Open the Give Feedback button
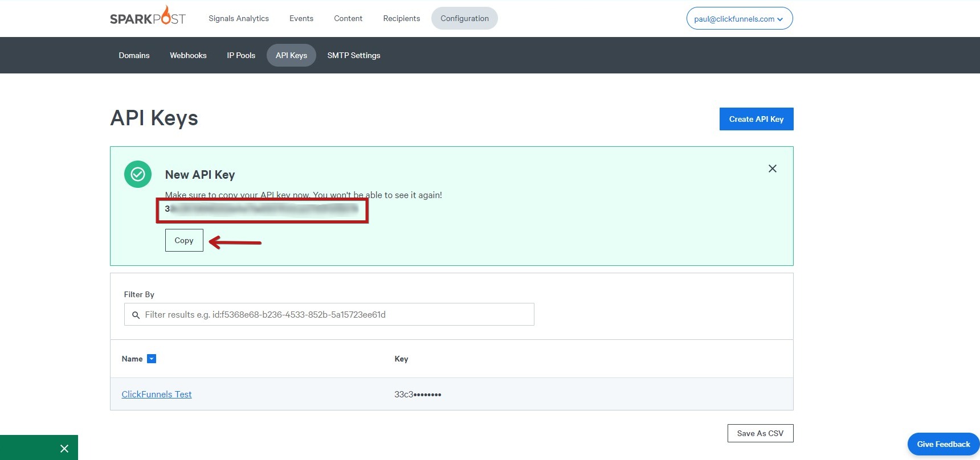The height and width of the screenshot is (460, 980). pyautogui.click(x=944, y=444)
